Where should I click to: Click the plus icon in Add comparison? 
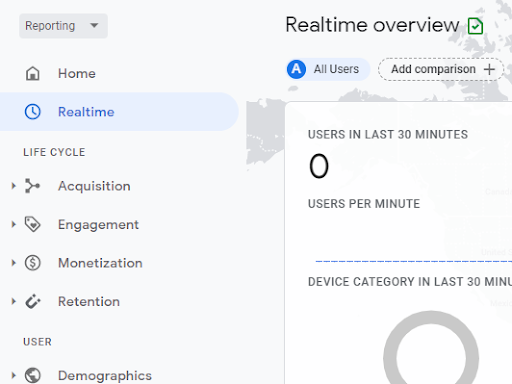[x=489, y=69]
